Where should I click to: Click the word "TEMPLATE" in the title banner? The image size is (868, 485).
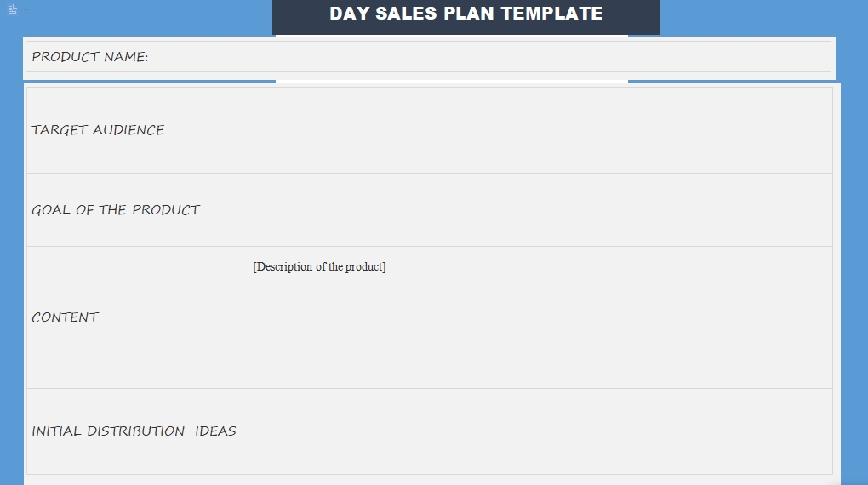pos(551,14)
